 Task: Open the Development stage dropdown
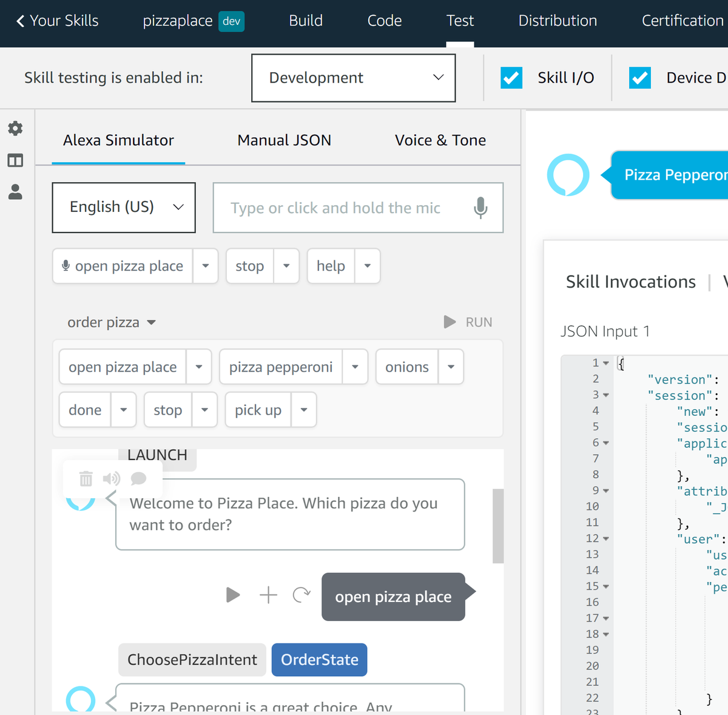[x=354, y=78]
